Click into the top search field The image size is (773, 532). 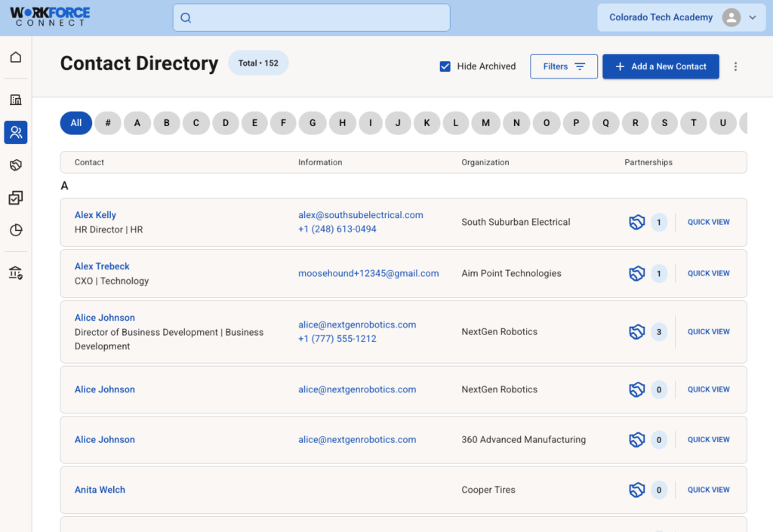click(311, 18)
